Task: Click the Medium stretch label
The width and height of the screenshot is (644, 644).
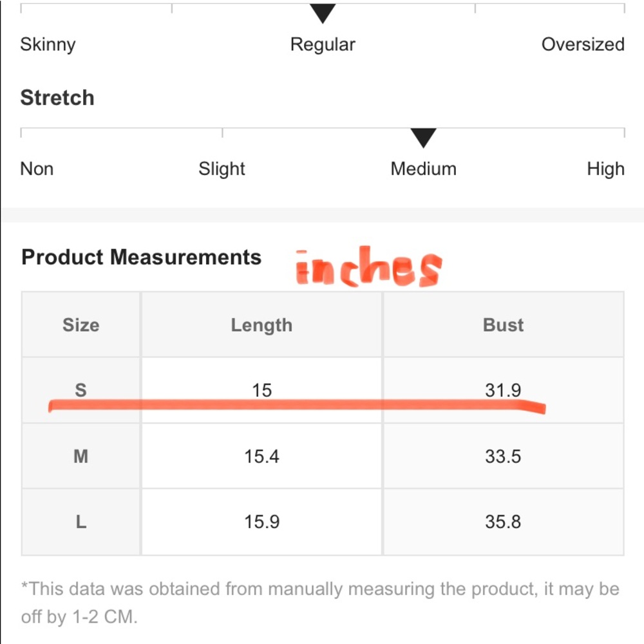Action: (423, 169)
